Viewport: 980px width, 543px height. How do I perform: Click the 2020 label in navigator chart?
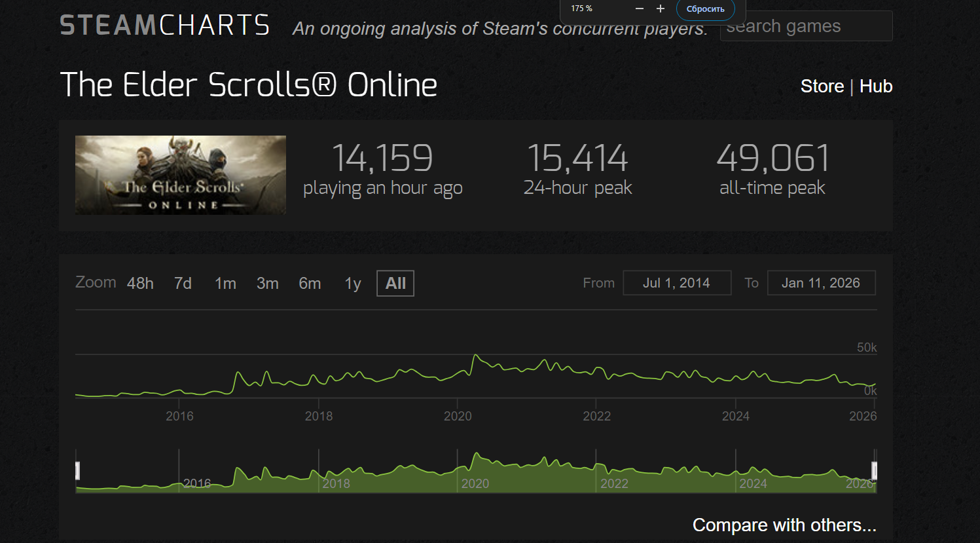point(475,483)
